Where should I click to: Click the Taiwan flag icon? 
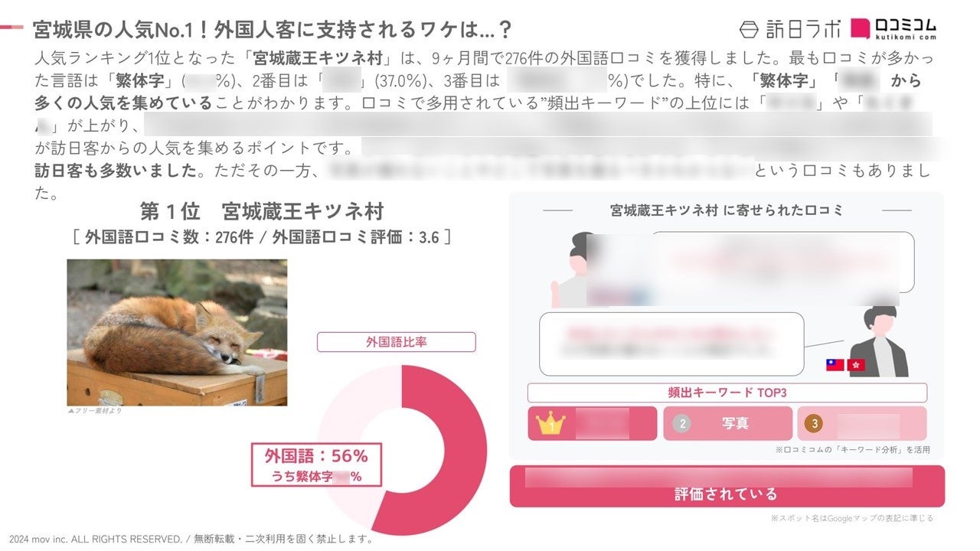point(835,365)
